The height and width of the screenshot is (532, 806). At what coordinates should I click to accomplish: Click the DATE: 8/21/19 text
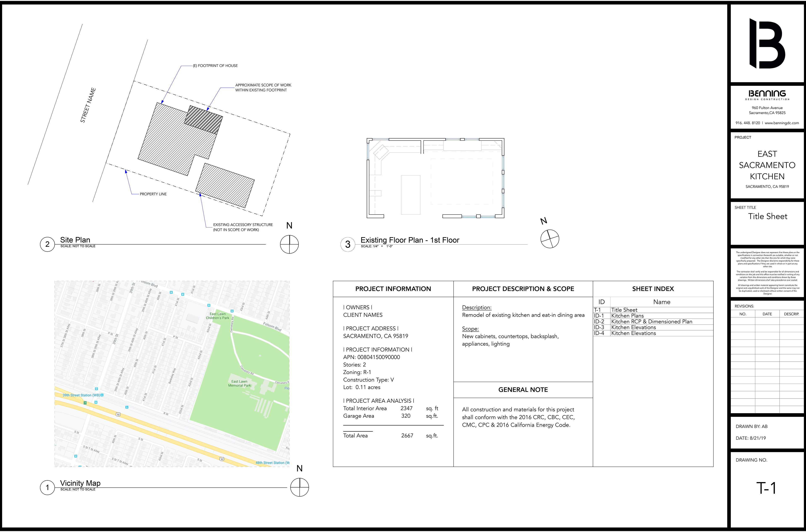point(751,438)
